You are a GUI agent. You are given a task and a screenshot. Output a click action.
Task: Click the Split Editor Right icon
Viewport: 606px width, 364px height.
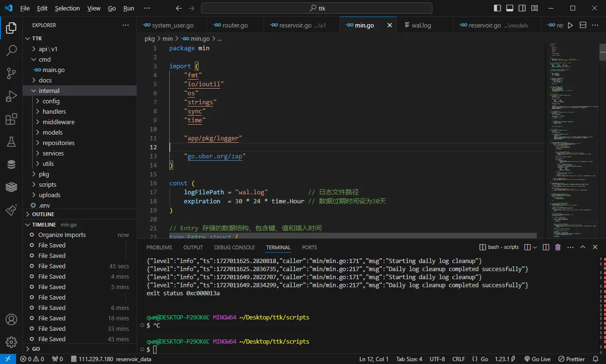583,25
